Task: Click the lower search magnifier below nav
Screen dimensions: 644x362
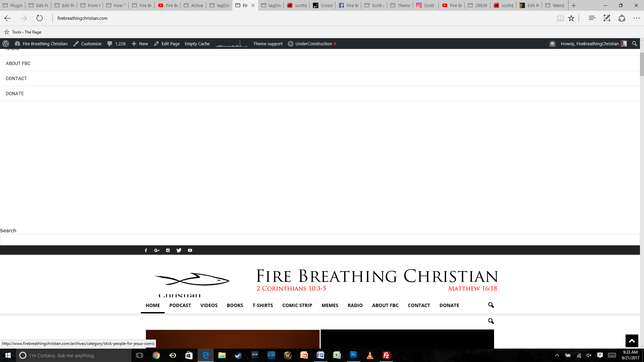Action: (x=491, y=321)
